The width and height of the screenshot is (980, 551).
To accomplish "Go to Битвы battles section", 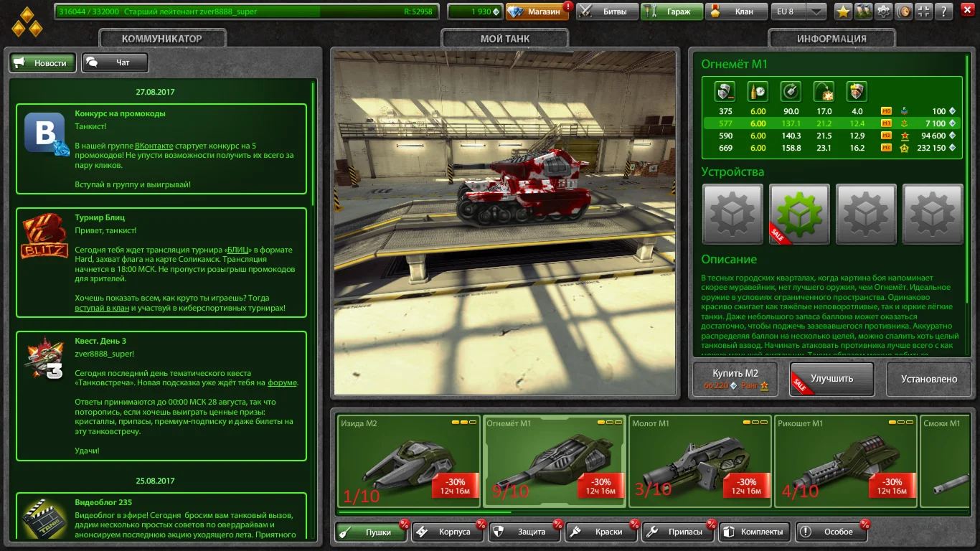I will (607, 11).
